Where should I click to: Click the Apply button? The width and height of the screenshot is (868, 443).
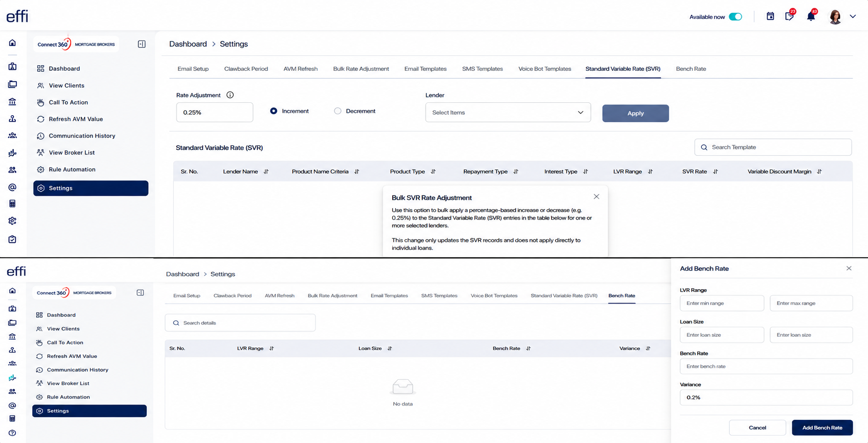pyautogui.click(x=636, y=113)
